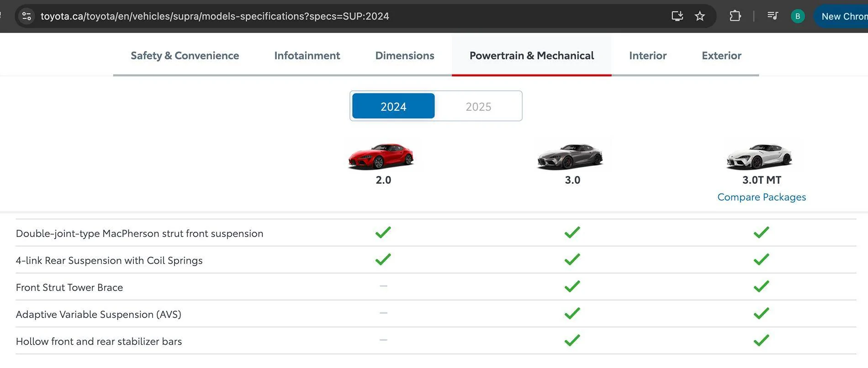Click the 3.0 checkmark for 4-link Rear Suspension
The height and width of the screenshot is (368, 868).
click(572, 259)
